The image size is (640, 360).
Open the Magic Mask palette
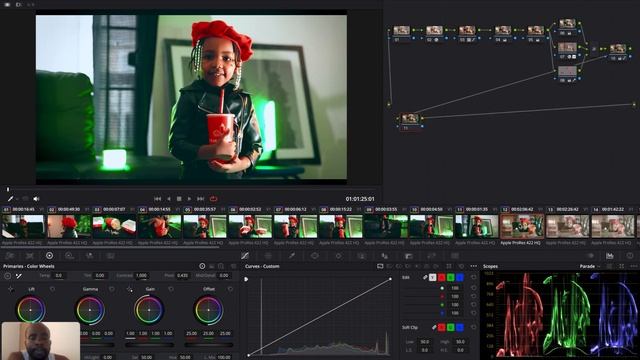362,256
